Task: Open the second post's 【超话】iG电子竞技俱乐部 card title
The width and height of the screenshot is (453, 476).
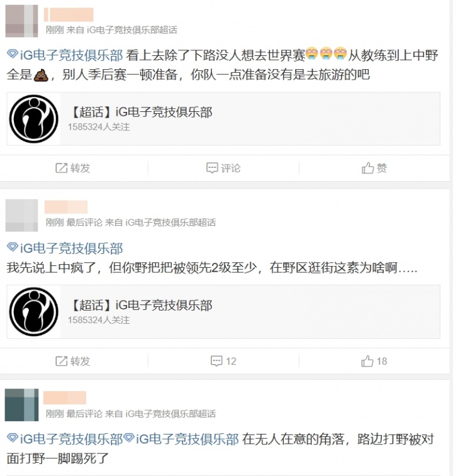Action: [x=142, y=305]
